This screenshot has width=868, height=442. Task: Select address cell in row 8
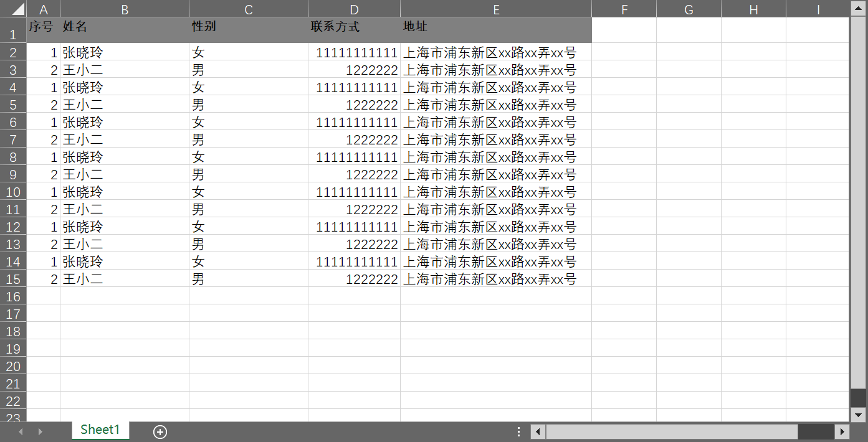(x=496, y=156)
